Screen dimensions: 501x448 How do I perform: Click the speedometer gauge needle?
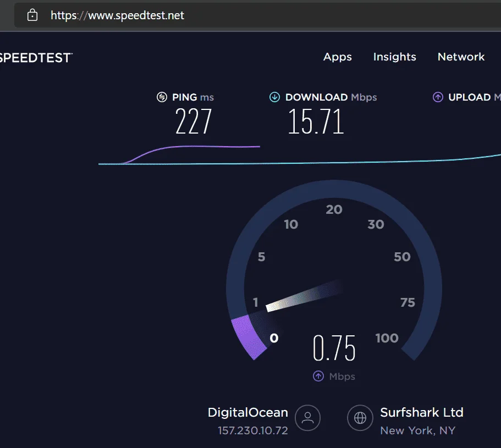pyautogui.click(x=304, y=296)
